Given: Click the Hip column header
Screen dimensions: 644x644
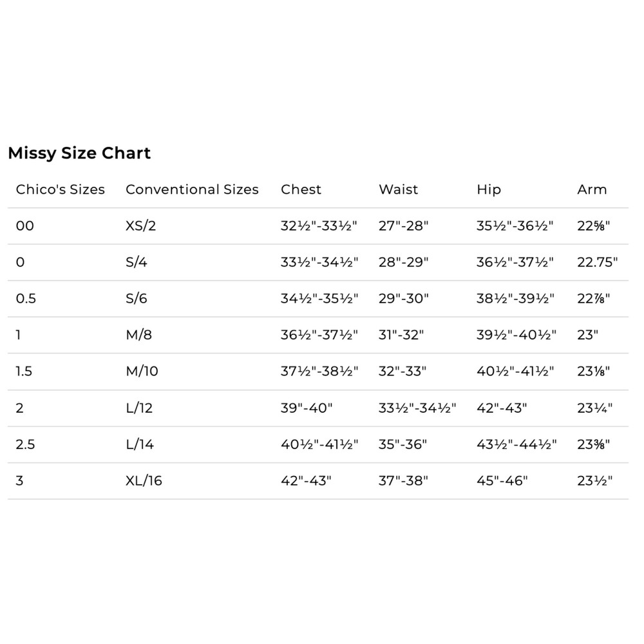Looking at the screenshot, I should (x=489, y=190).
